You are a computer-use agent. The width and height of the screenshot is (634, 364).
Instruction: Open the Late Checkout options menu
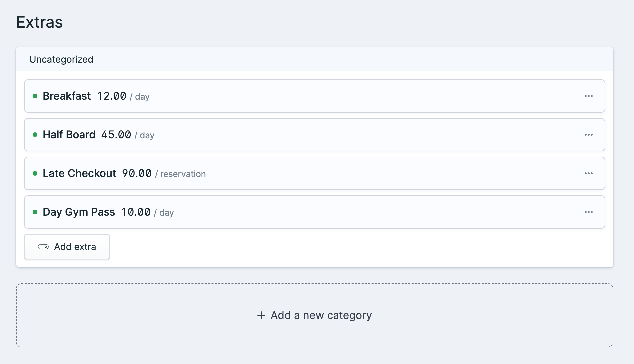[589, 173]
